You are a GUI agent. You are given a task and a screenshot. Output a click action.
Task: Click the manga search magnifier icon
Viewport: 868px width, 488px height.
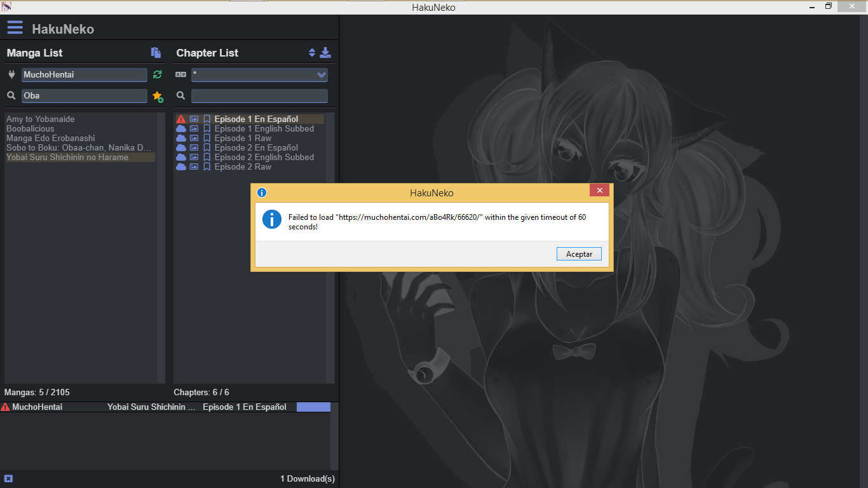point(11,95)
